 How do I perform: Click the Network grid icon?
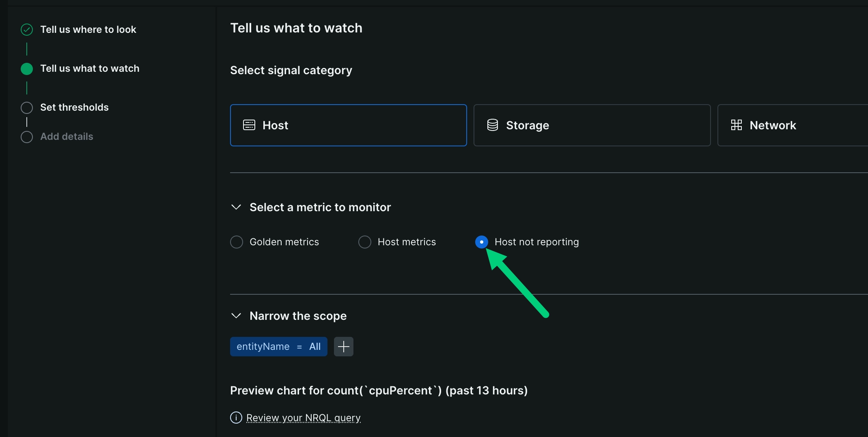pos(736,125)
